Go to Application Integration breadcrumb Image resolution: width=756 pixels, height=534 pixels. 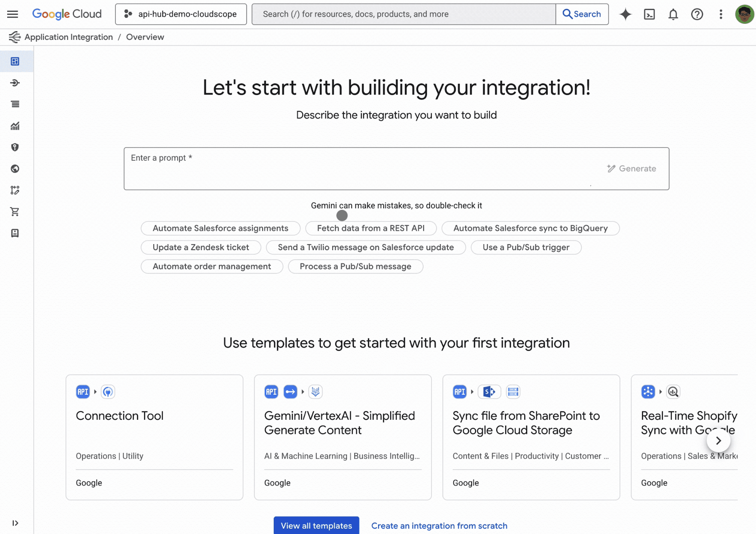68,37
